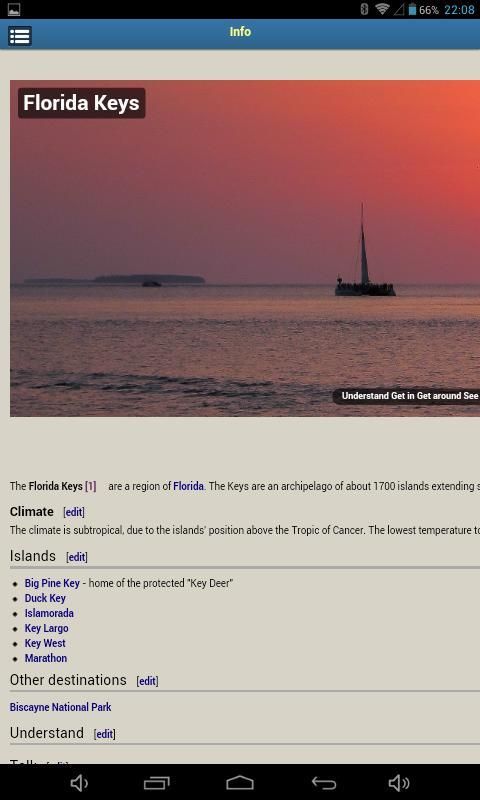This screenshot has width=480, height=800.
Task: Open the Duck Key link
Action: (45, 598)
